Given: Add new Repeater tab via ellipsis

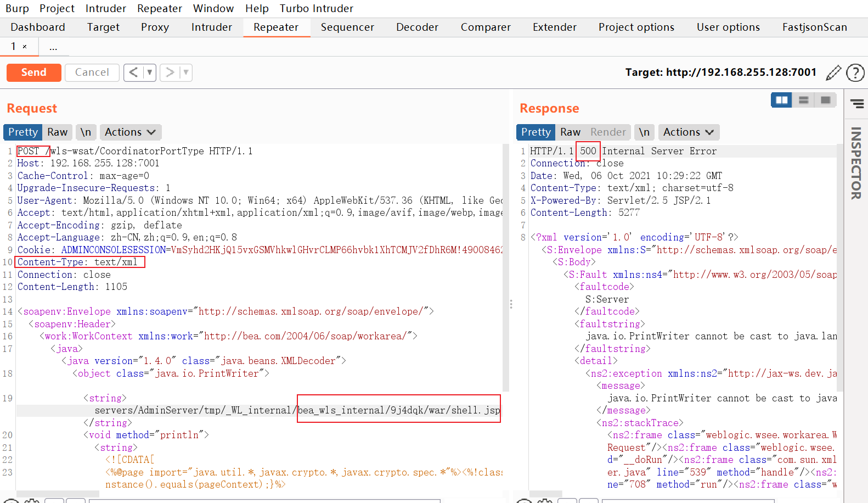Looking at the screenshot, I should pos(53,47).
